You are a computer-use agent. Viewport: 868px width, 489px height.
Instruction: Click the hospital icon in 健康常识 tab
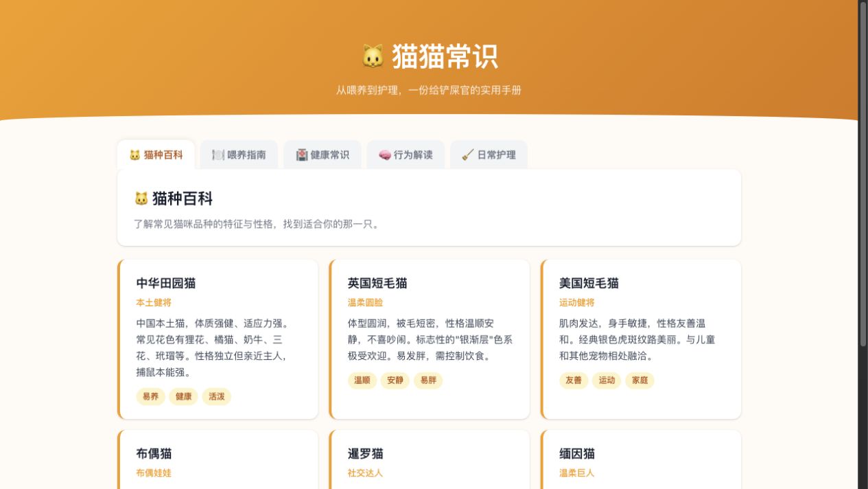point(302,155)
